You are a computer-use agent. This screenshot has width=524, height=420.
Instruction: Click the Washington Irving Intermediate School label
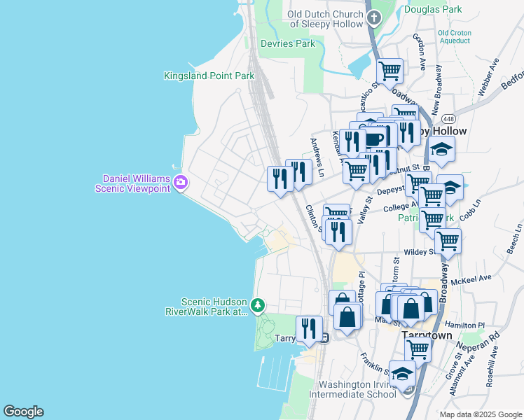pyautogui.click(x=357, y=389)
